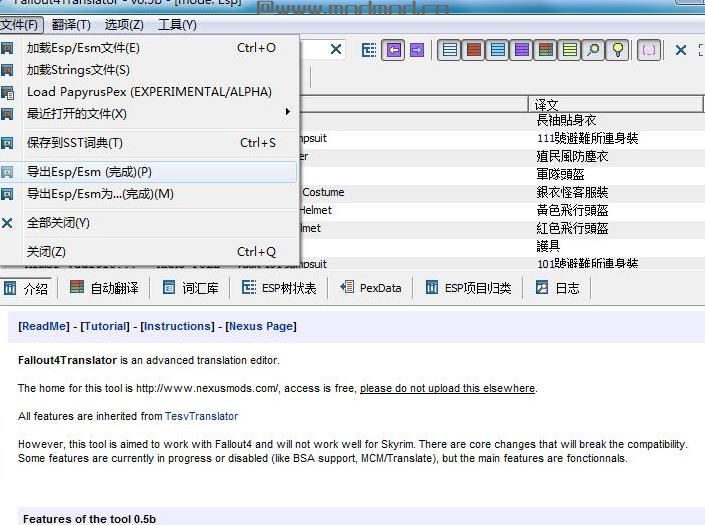The image size is (705, 525).
Task: Choose 全部关闭(Y) from the menu
Action: point(148,222)
